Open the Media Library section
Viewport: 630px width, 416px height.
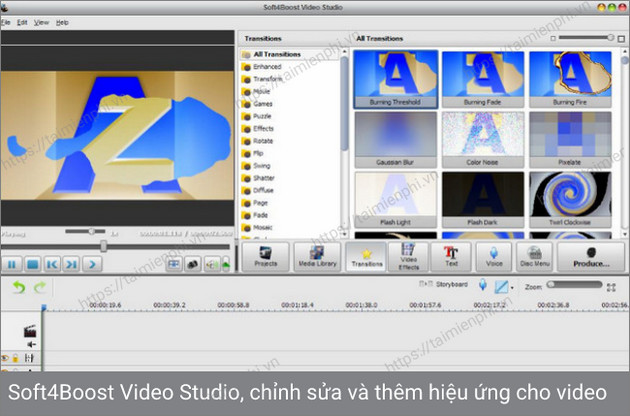point(317,257)
